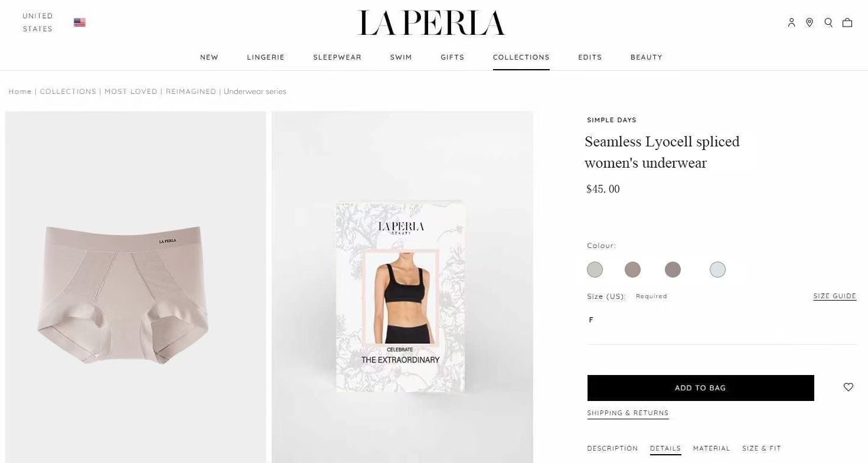Switch to the MATERIAL tab

pyautogui.click(x=712, y=448)
